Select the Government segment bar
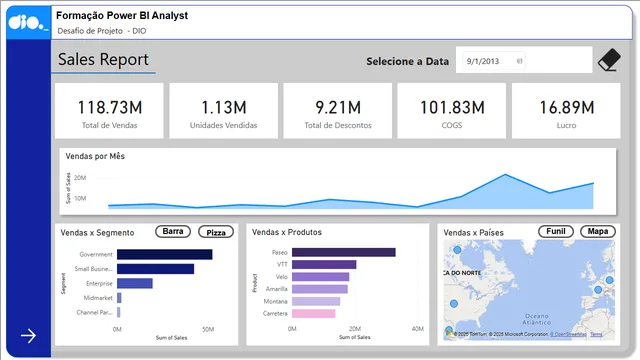The image size is (640, 360). (164, 254)
